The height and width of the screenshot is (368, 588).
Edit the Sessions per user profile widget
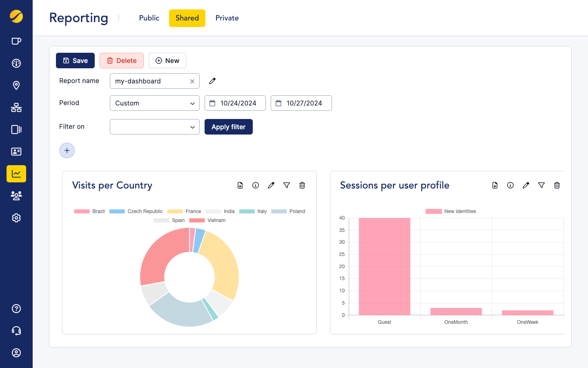(526, 185)
